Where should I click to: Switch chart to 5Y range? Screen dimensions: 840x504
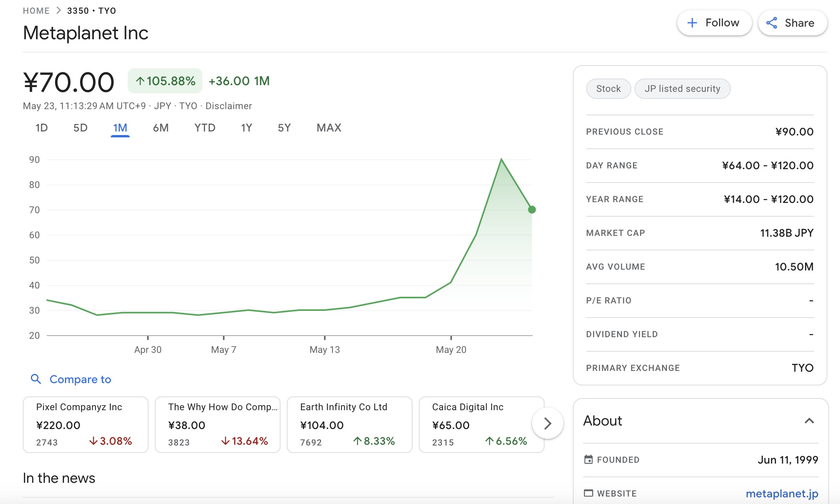(x=284, y=128)
